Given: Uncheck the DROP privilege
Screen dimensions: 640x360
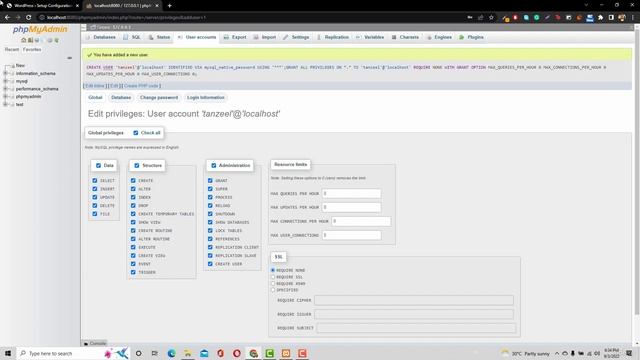Looking at the screenshot, I should [133, 205].
